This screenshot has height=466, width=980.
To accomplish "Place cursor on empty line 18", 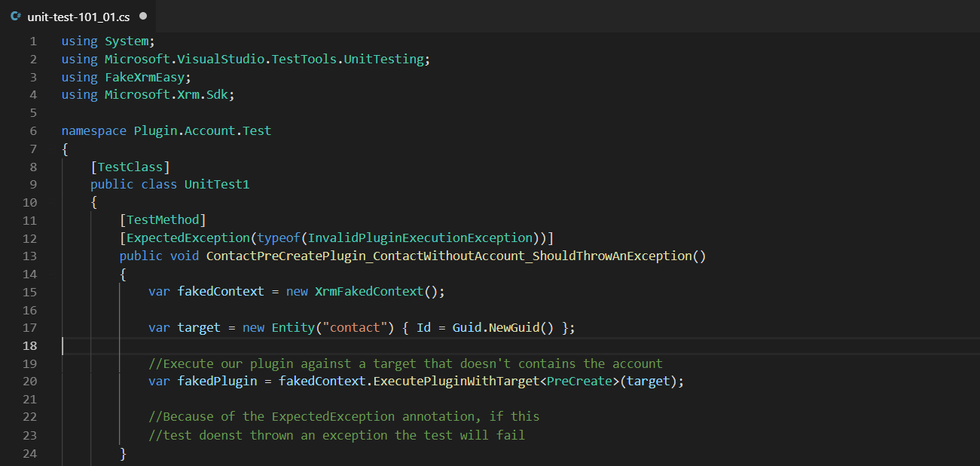I will 520,346.
